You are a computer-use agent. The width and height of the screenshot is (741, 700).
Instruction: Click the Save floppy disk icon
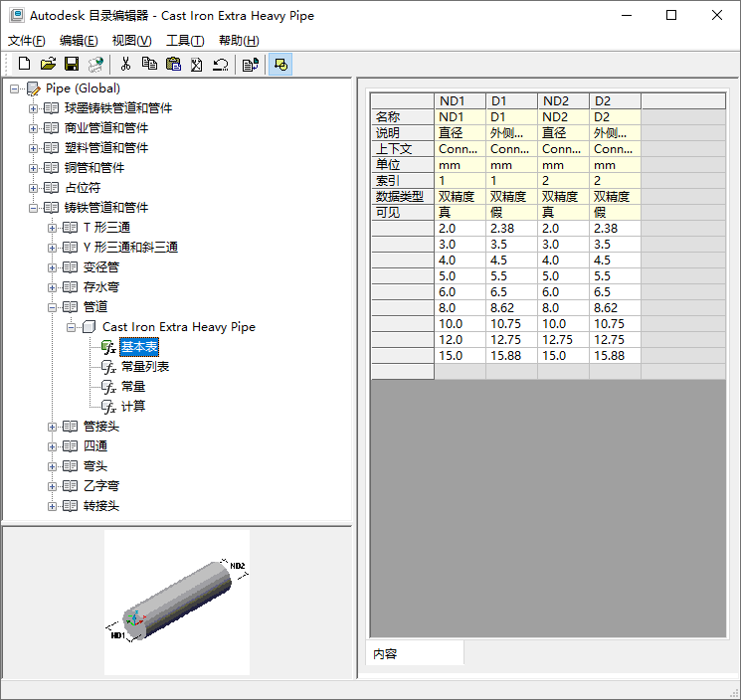[x=72, y=64]
